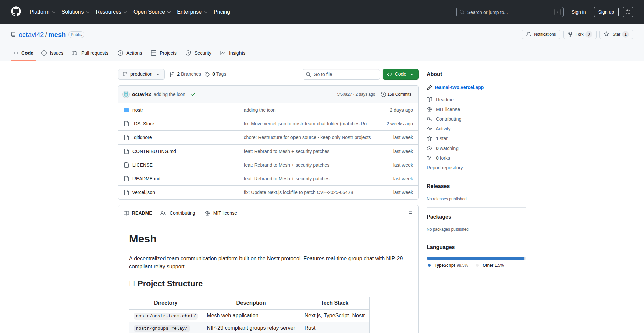Screen dimensions: 644x333
Task: Click the octavi42 avatar image
Action: (x=126, y=94)
